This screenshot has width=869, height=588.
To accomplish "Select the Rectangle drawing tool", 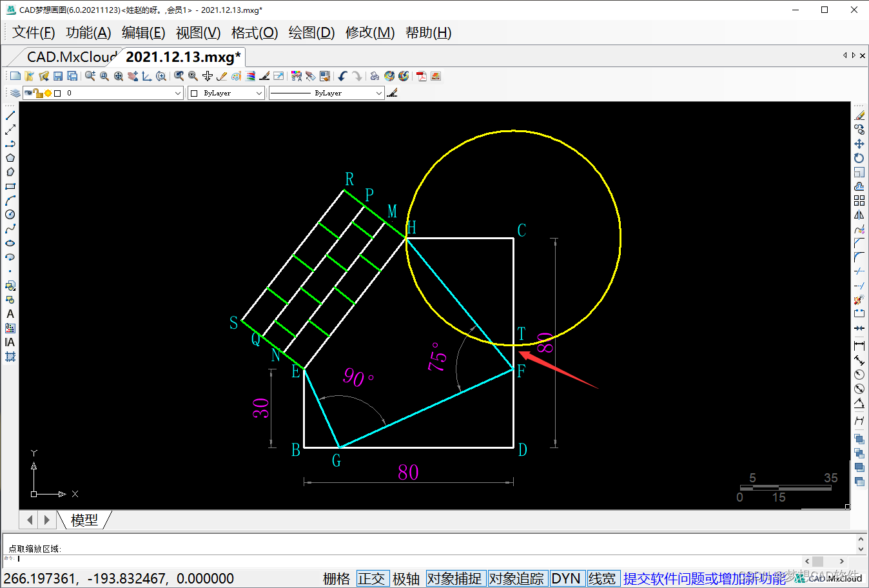I will coord(10,186).
